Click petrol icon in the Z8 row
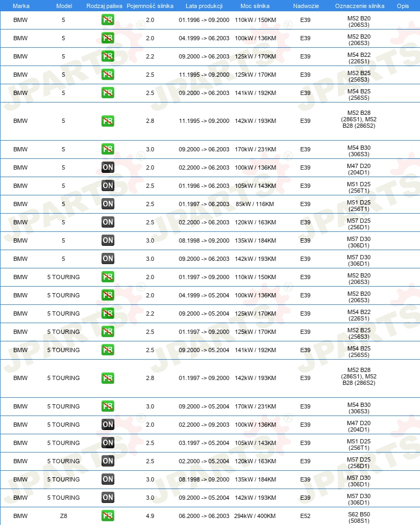The image size is (420, 525). [x=108, y=516]
